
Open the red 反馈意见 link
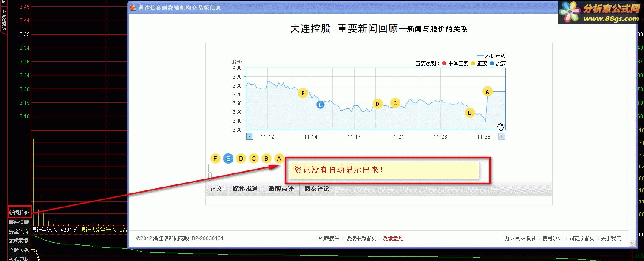tap(393, 238)
